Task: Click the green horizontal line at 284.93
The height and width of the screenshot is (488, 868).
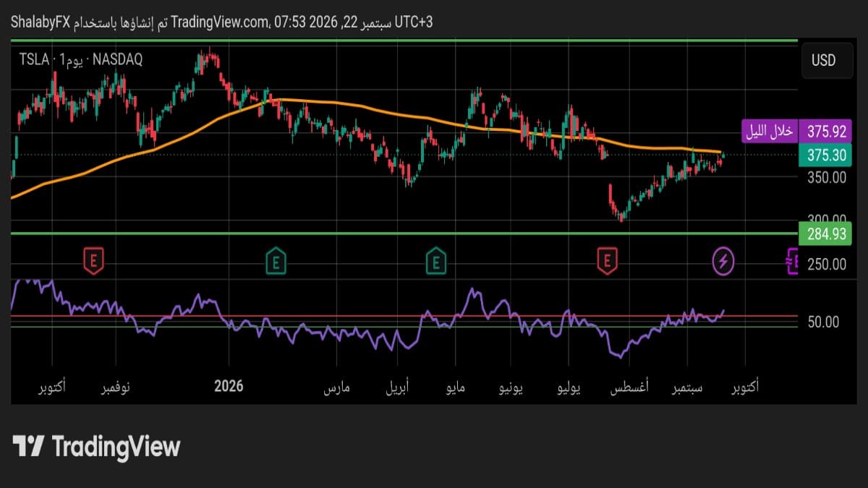Action: click(x=404, y=234)
